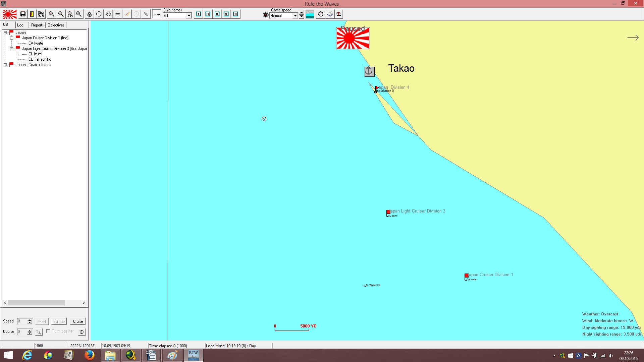
Task: Click the exit door toolbar icon
Action: tap(32, 14)
